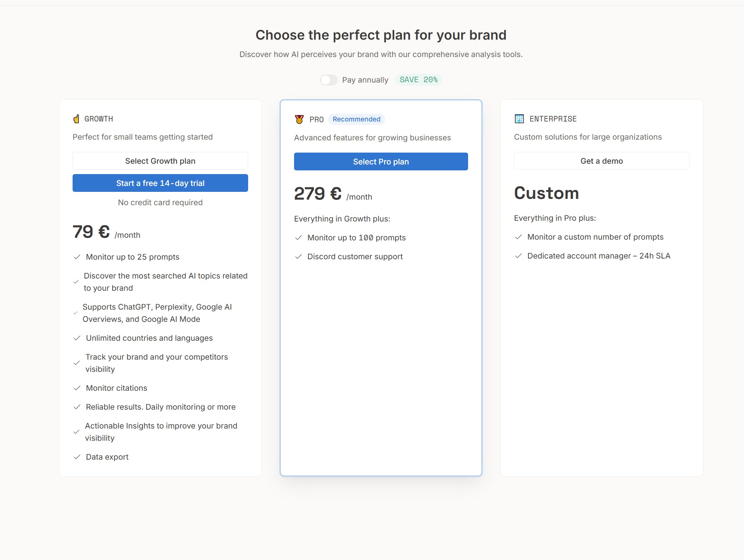The width and height of the screenshot is (744, 560).
Task: Click checkmark beside Monitor up to 25 prompts
Action: [x=77, y=257]
